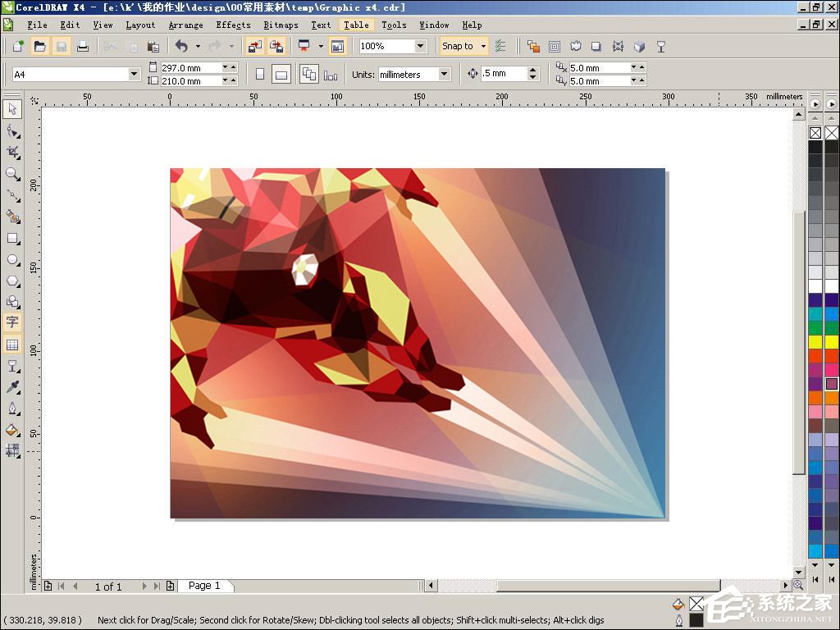The image size is (840, 630).
Task: Open the zoom navigator at scrollbar corner
Action: [798, 586]
